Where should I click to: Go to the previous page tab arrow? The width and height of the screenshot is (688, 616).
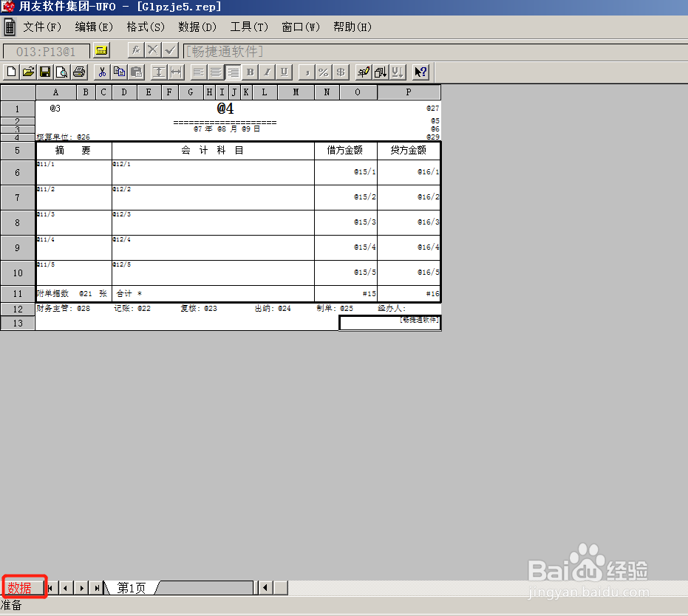coord(66,588)
